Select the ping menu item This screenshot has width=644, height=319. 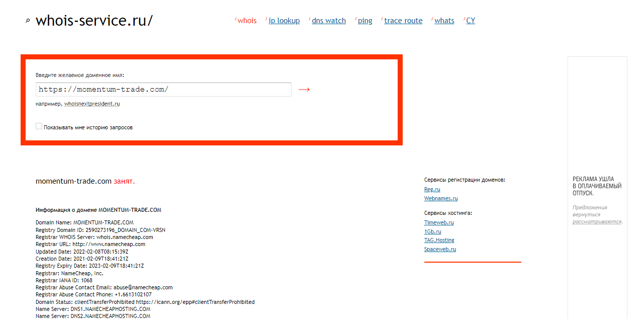coord(365,21)
